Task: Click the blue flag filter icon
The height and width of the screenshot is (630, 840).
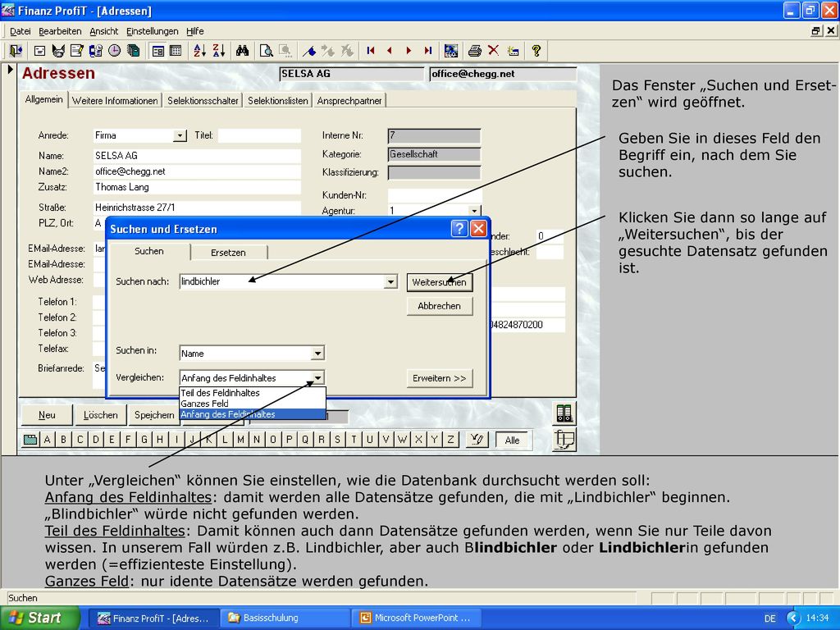Action: [x=309, y=51]
